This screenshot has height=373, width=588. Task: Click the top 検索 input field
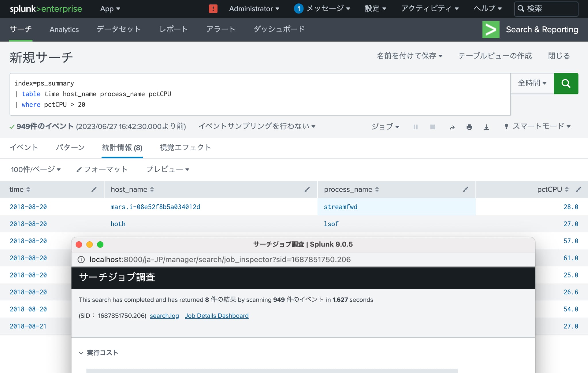(x=546, y=9)
